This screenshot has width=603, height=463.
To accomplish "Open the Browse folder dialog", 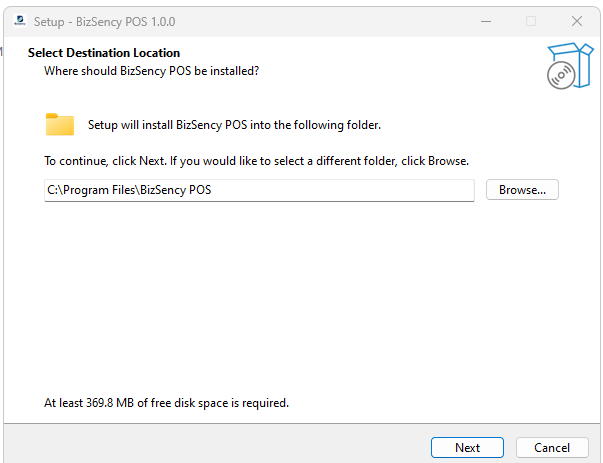I will coord(522,190).
